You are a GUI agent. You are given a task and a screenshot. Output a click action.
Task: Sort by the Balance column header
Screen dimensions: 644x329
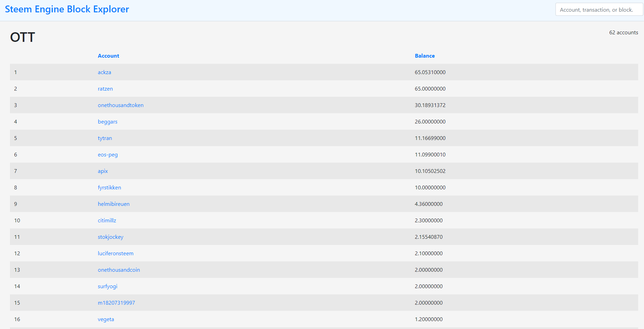pos(425,56)
